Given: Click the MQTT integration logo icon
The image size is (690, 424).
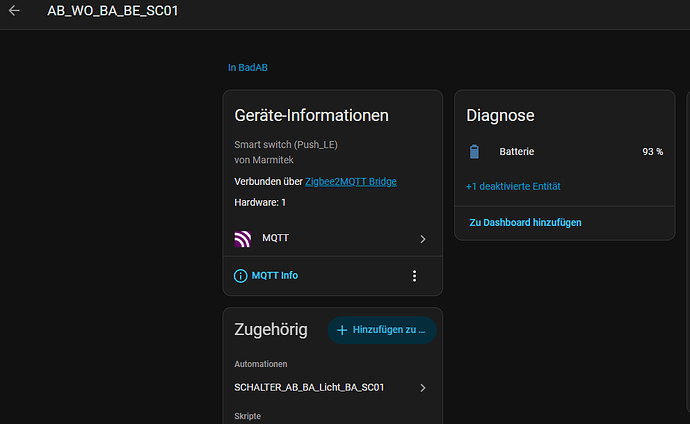Looking at the screenshot, I should [242, 239].
